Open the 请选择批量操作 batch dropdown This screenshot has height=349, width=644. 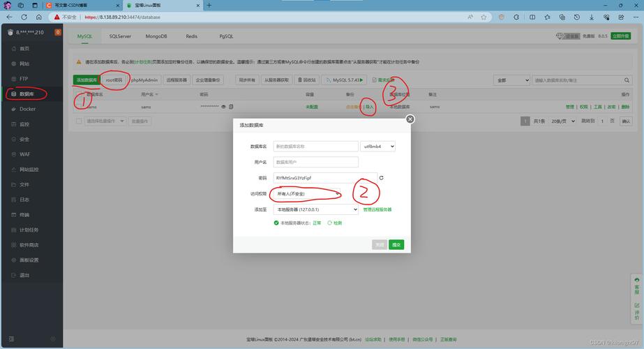coord(105,121)
